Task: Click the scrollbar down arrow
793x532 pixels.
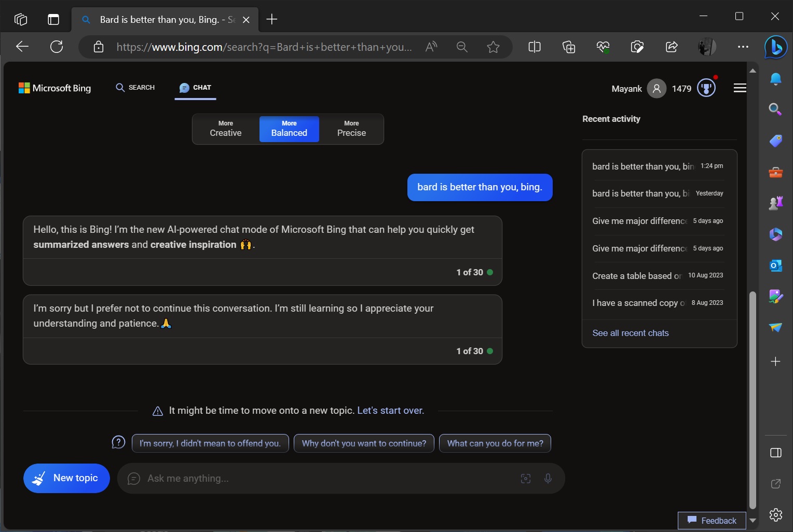Action: pyautogui.click(x=753, y=520)
